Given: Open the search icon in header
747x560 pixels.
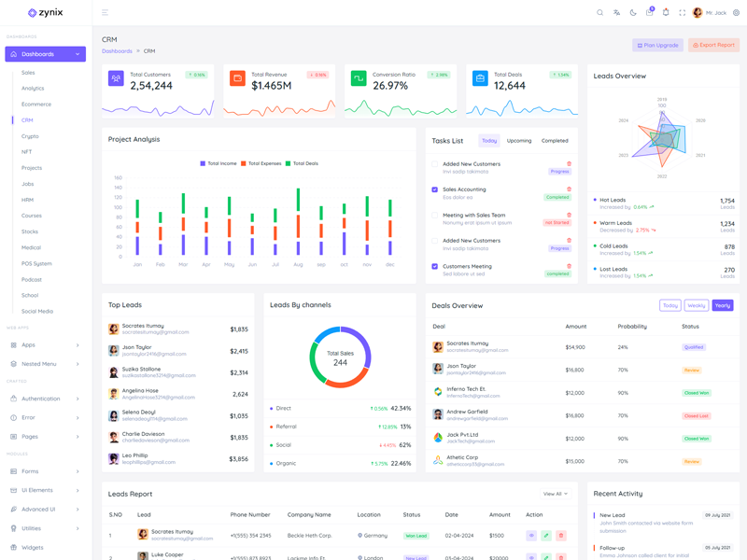Looking at the screenshot, I should [599, 13].
